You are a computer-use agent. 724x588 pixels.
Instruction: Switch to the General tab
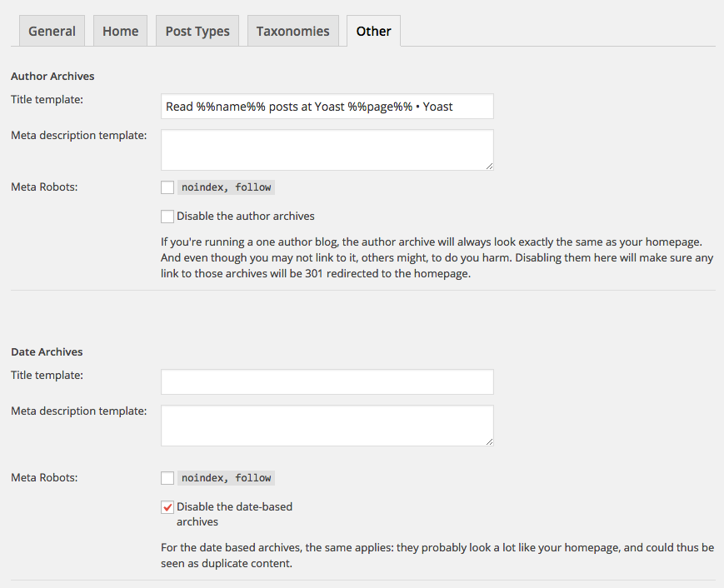52,31
